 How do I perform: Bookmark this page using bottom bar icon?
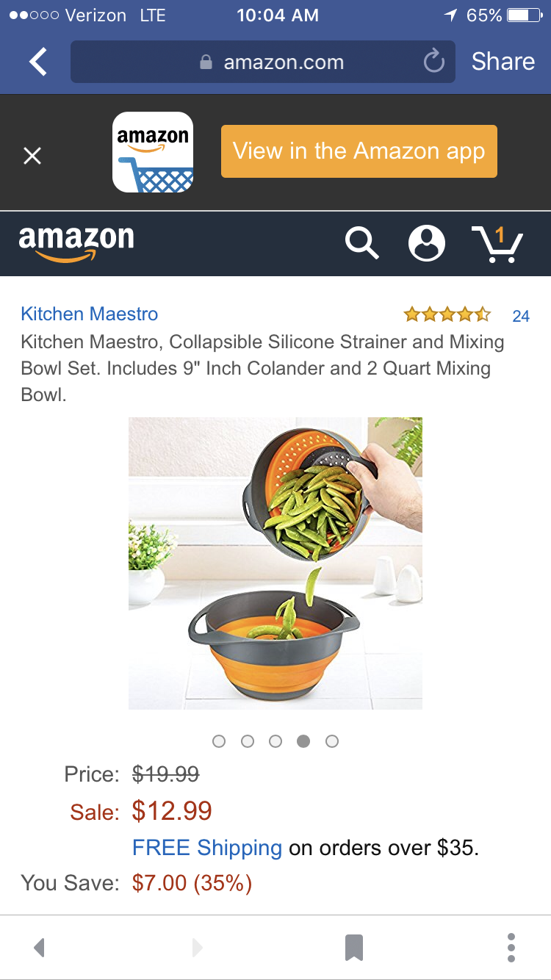(354, 948)
